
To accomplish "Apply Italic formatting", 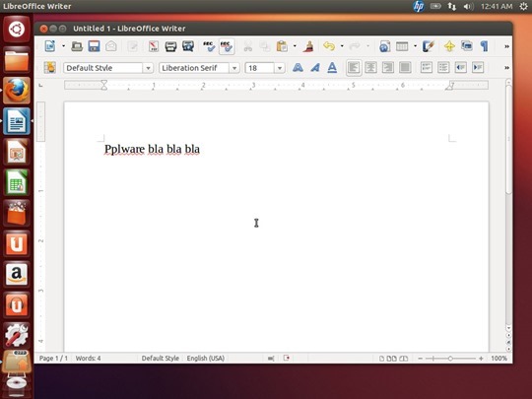I will pyautogui.click(x=315, y=68).
